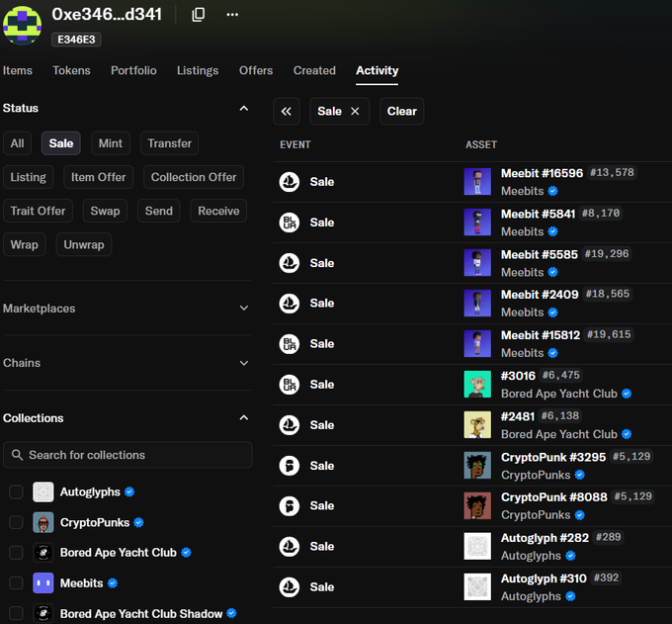Select the Unwrap status filter
This screenshot has height=624, width=672.
84,245
